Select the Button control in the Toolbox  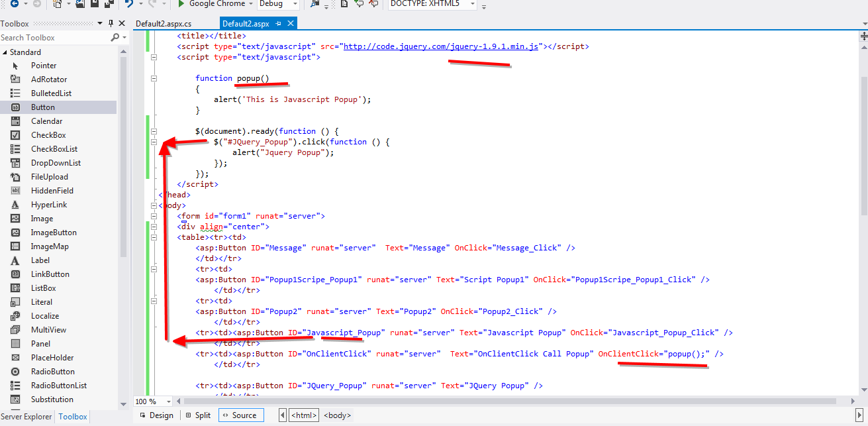click(x=58, y=107)
